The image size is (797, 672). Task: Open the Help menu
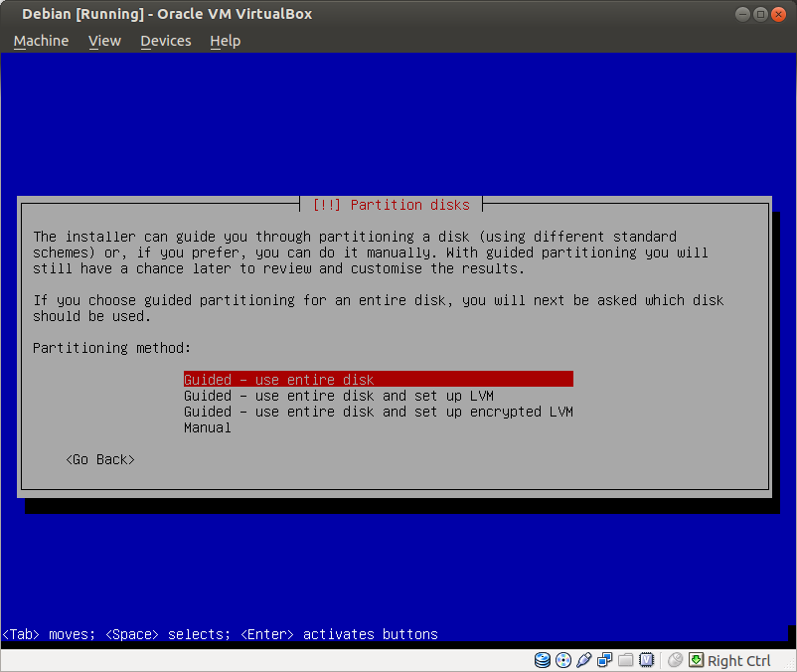pyautogui.click(x=225, y=41)
